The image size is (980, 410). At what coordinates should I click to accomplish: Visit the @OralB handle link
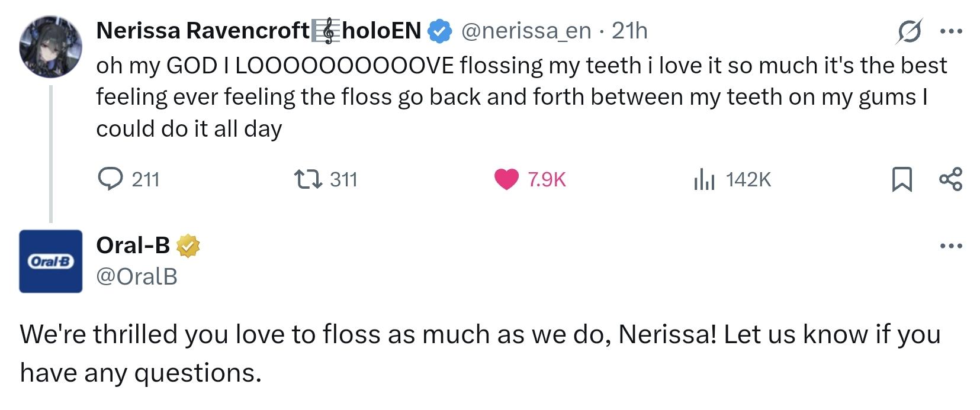(x=136, y=276)
